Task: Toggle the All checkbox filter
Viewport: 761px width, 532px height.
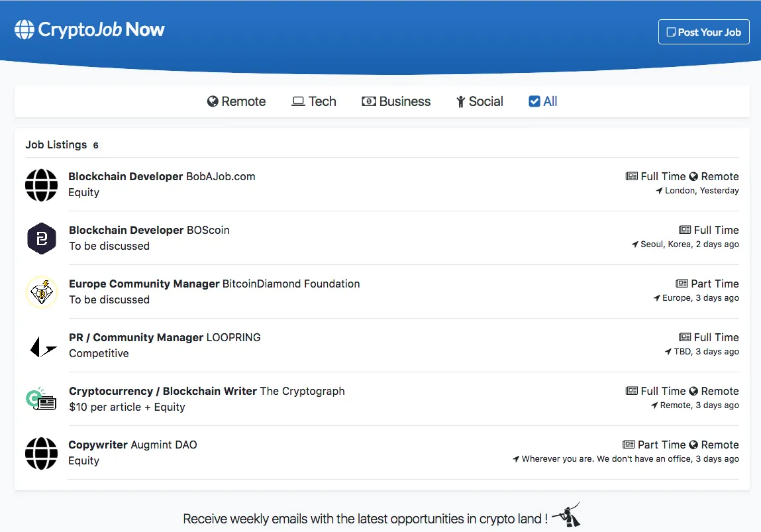Action: [542, 101]
